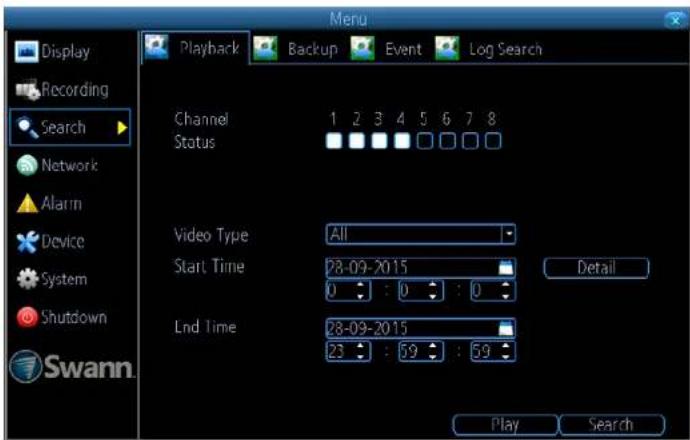Open the System gear icon
Viewport: 690px width, 440px height.
(x=27, y=279)
